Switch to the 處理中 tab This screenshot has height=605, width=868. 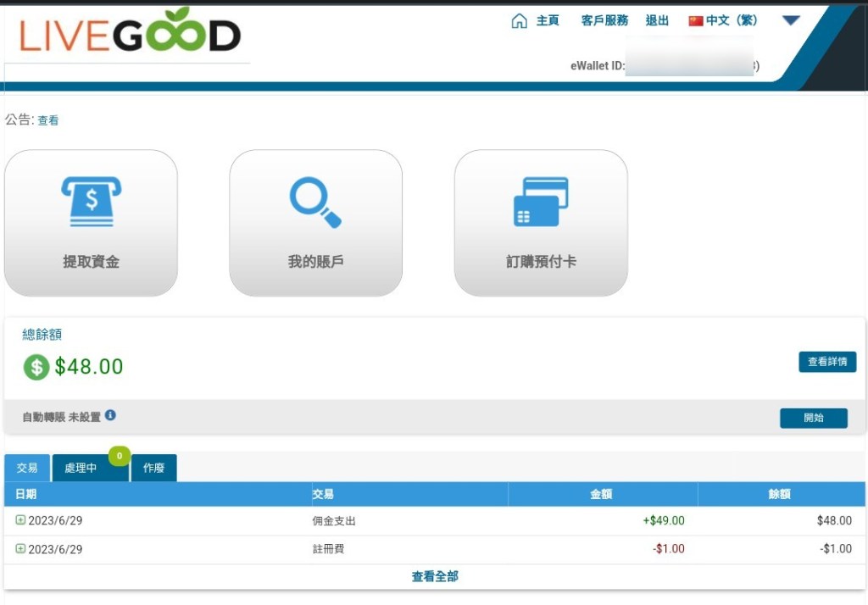pos(81,468)
